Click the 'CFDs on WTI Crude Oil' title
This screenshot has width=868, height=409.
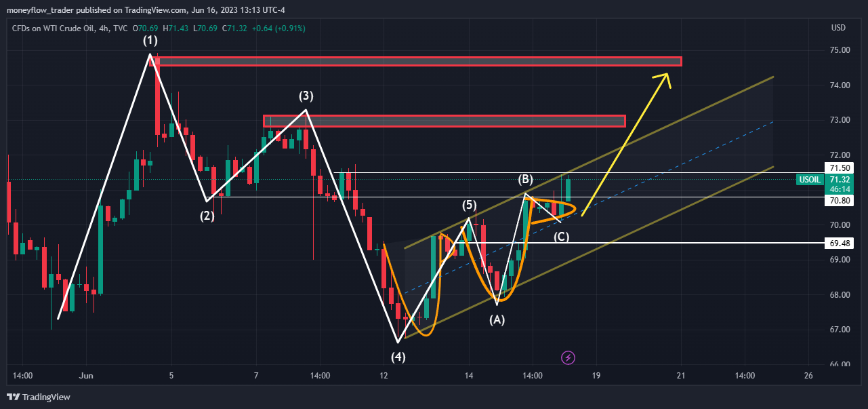coord(52,28)
